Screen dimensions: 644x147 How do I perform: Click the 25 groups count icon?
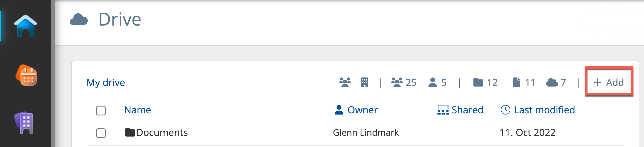[x=397, y=82]
